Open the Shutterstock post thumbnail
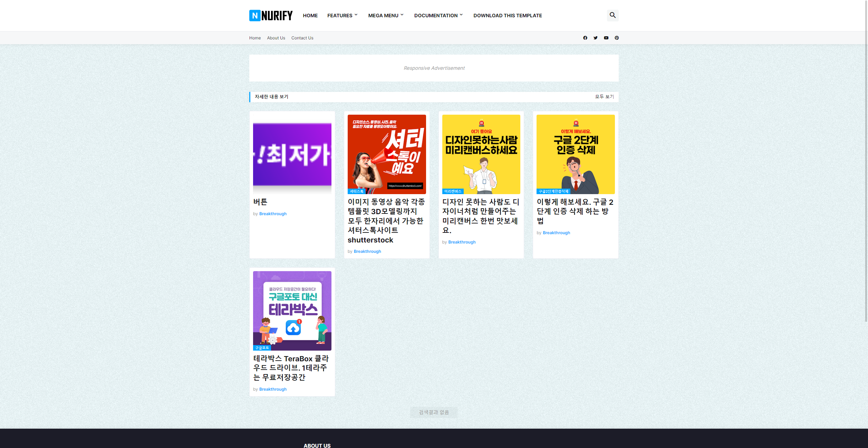 click(x=386, y=154)
